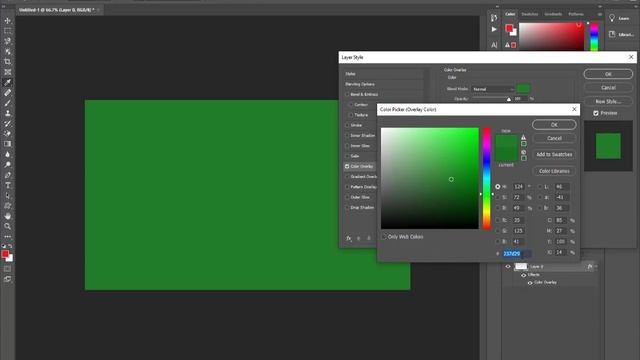Hide Layer 0 with its eye icon
Screen dimensions: 640x360
click(508, 267)
